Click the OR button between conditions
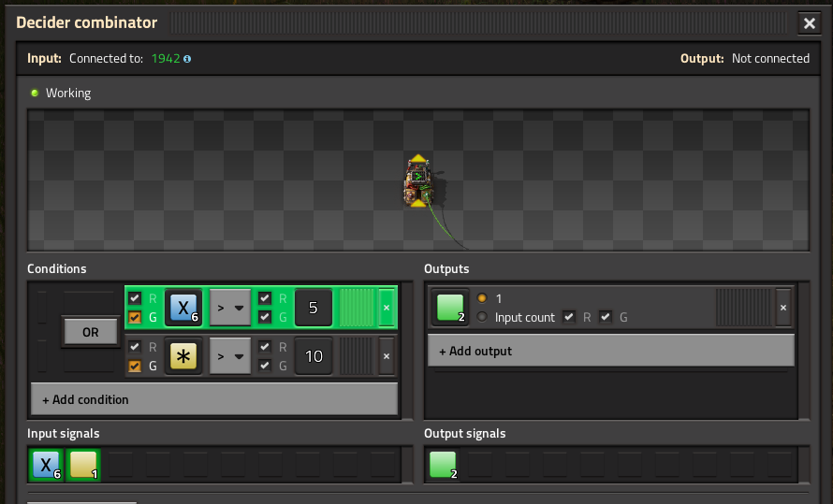The width and height of the screenshot is (833, 504). point(90,332)
